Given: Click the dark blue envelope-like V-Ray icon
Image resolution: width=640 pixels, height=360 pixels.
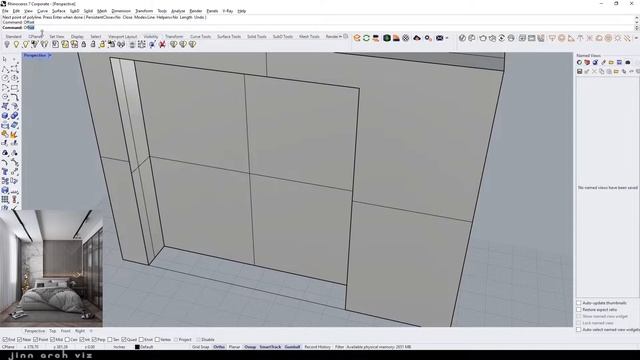Looking at the screenshot, I should click(x=439, y=38).
